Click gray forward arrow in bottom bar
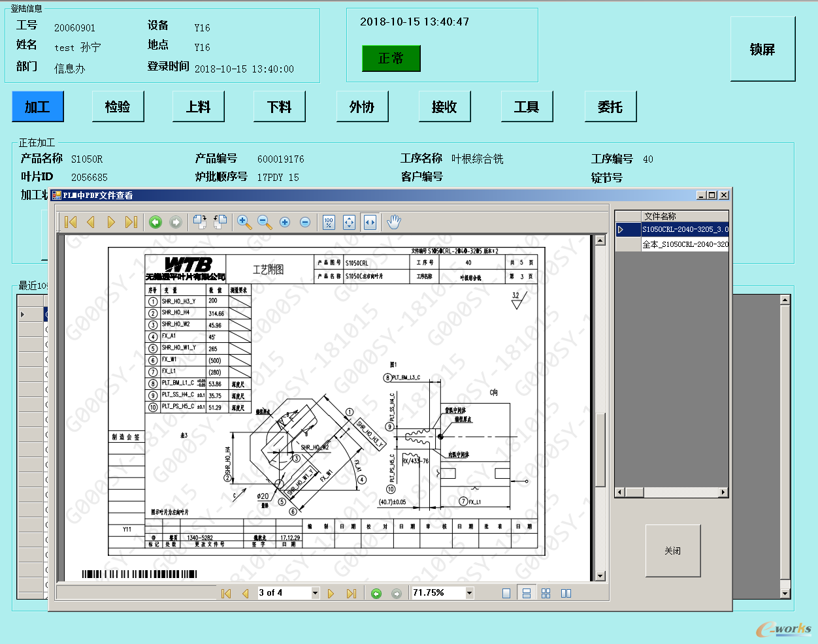Image resolution: width=818 pixels, height=644 pixels. (x=396, y=593)
